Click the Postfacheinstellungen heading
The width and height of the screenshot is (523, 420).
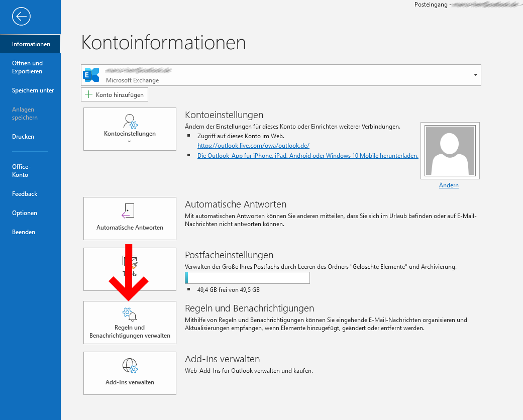[x=229, y=255]
